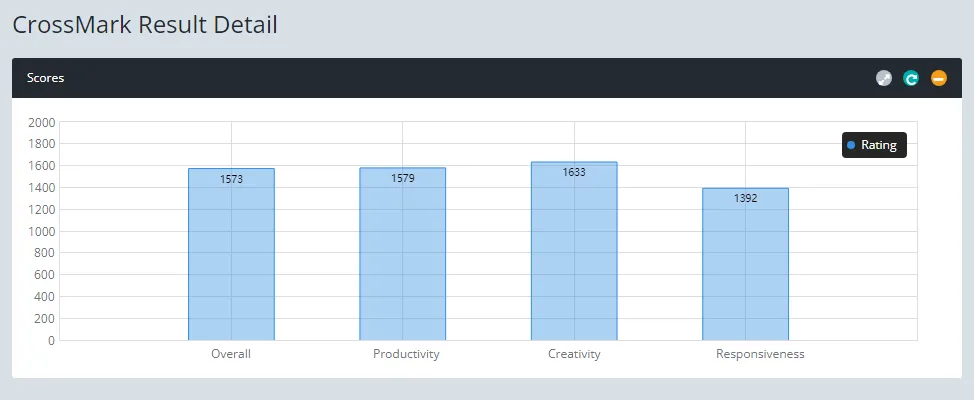Toggle the Rating series in legend
The height and width of the screenshot is (400, 974).
coord(878,145)
